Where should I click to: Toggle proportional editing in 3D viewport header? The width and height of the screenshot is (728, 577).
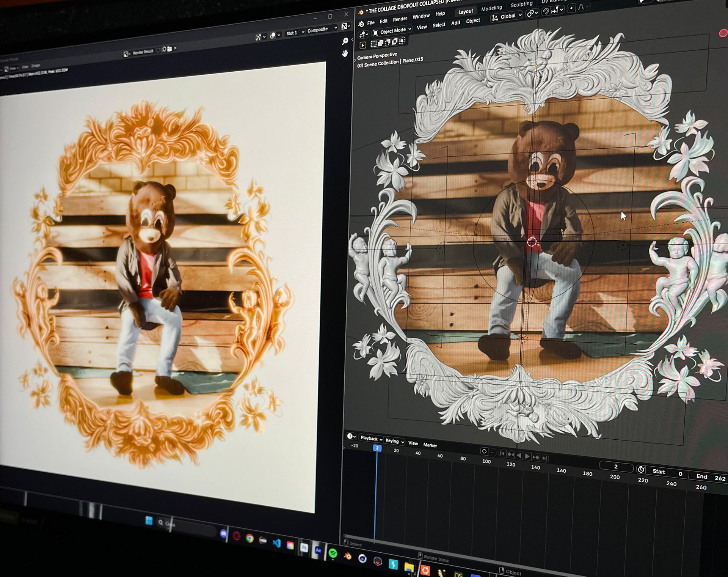coord(571,9)
